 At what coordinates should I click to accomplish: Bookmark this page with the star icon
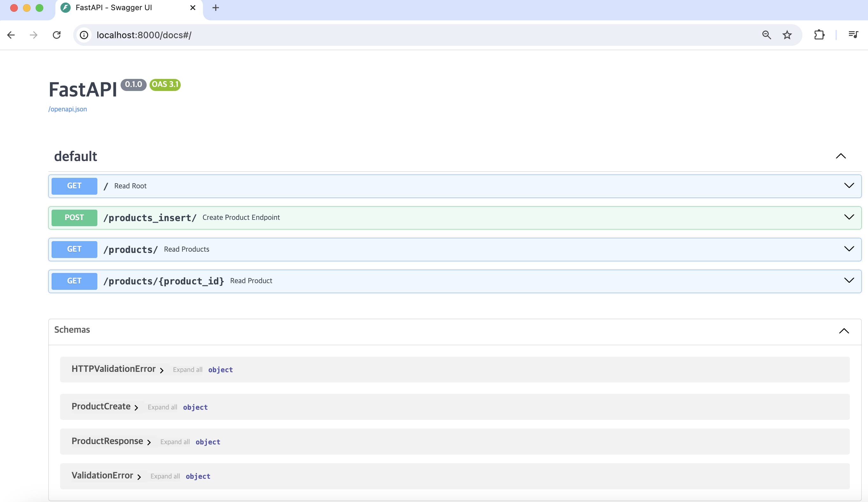(x=787, y=35)
